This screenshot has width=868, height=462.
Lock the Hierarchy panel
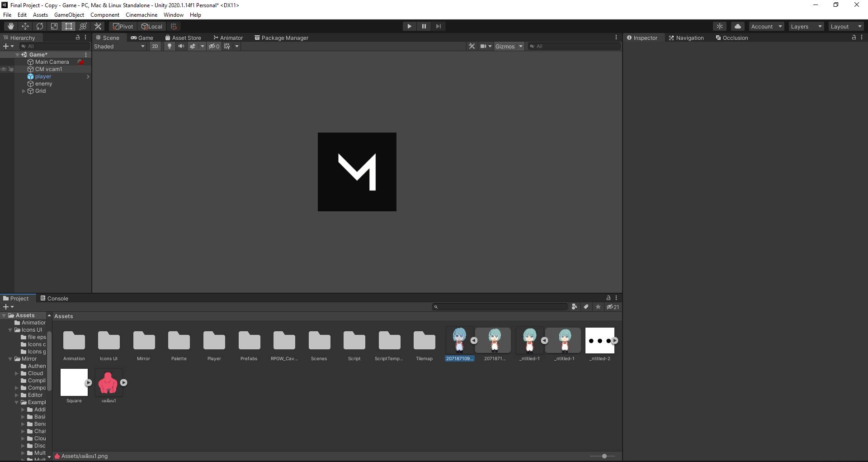[x=78, y=38]
